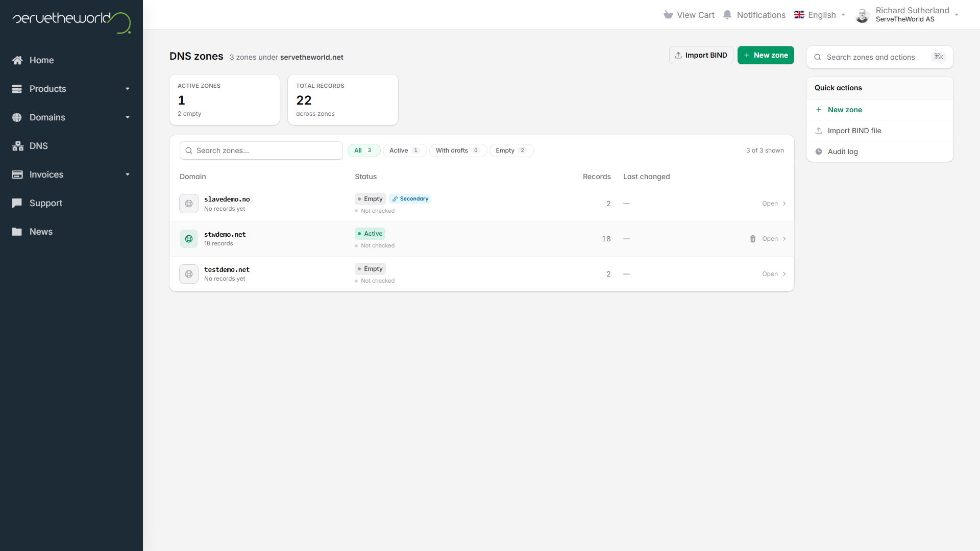
Task: Click the Invoices card icon in sidebar
Action: (x=17, y=174)
